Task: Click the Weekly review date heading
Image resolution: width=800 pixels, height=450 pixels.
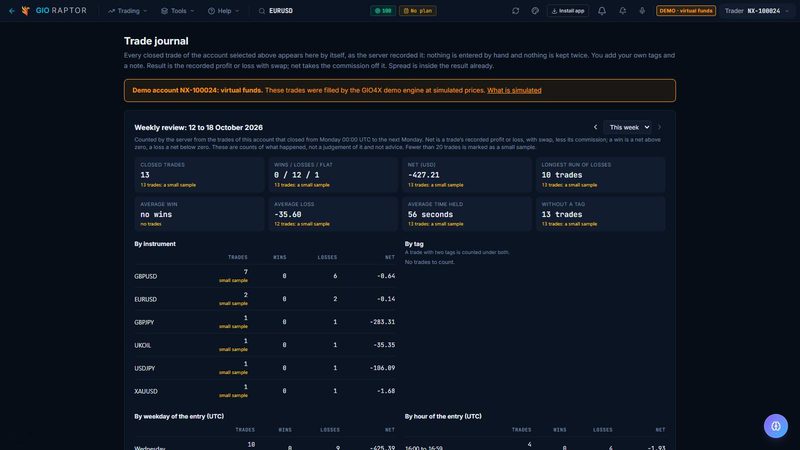Action: click(x=198, y=128)
